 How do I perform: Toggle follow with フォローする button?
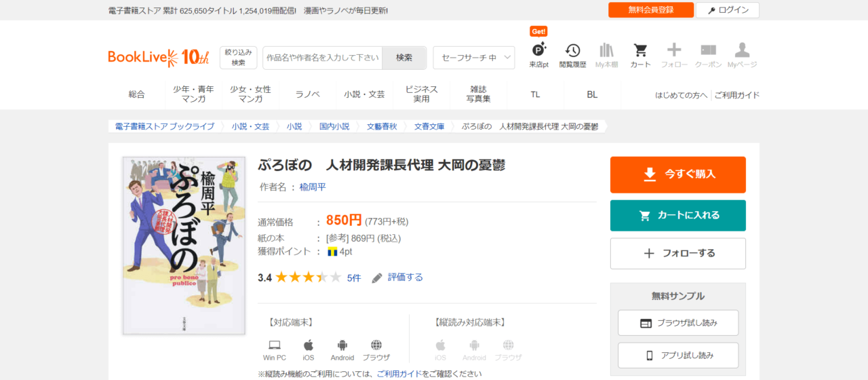click(677, 253)
